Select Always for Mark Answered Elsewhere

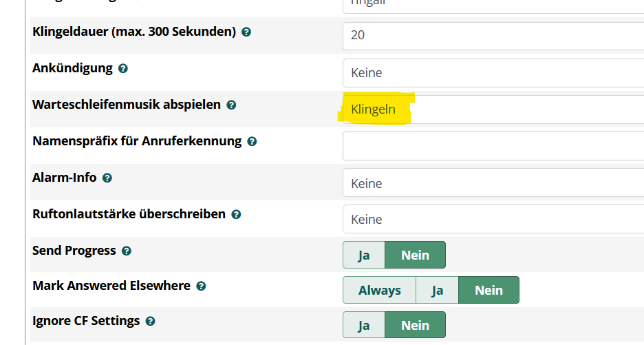(380, 290)
